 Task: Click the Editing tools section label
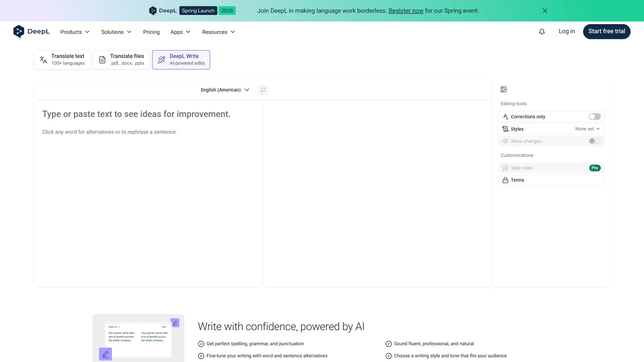click(514, 104)
